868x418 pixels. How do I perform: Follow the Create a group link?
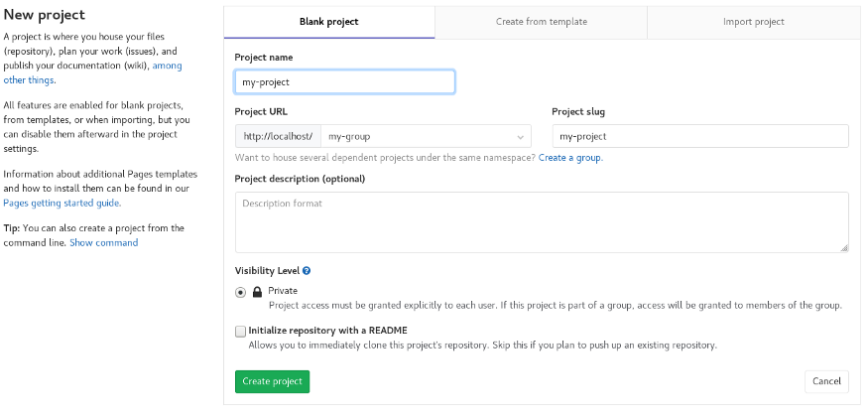(x=569, y=158)
